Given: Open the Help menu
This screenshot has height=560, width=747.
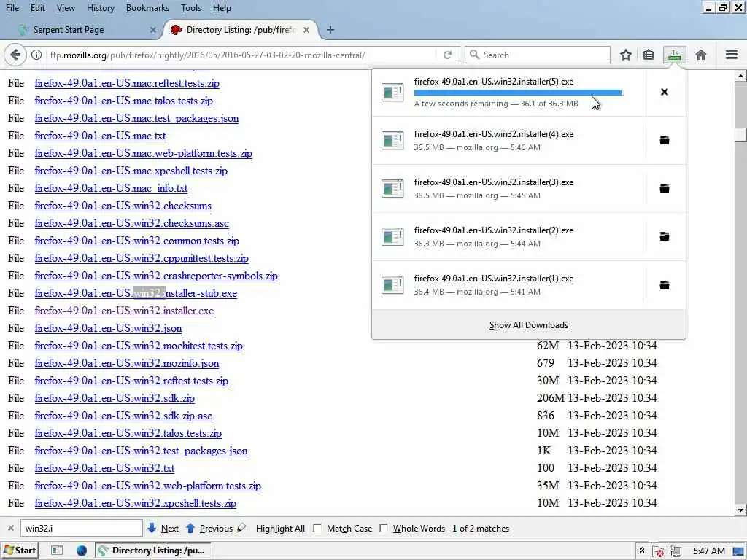Looking at the screenshot, I should (x=222, y=8).
